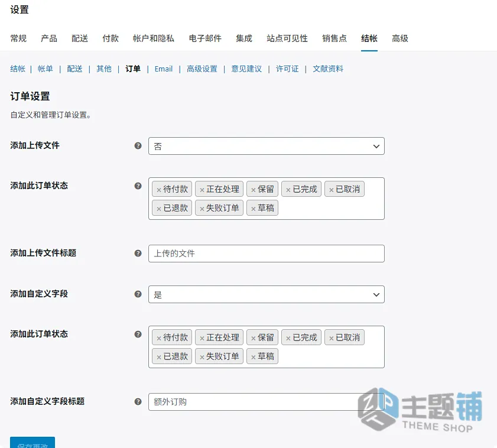The height and width of the screenshot is (448, 497).
Task: Remove 已退款 tag in first status box
Action: [159, 209]
